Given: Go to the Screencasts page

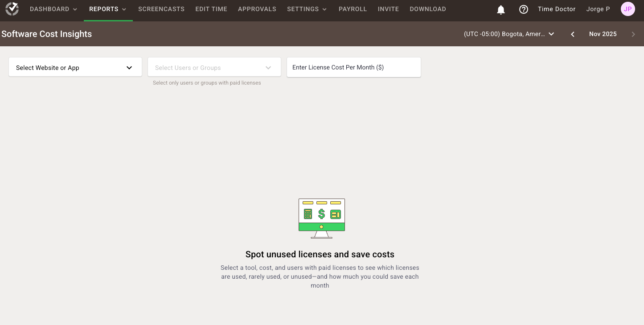Looking at the screenshot, I should point(161,9).
